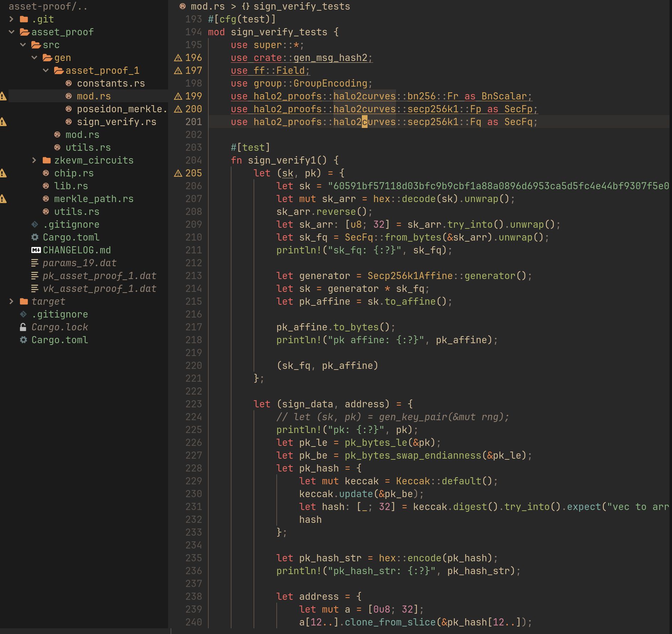Expand the target folder chevron
This screenshot has height=634, width=672.
tap(11, 301)
